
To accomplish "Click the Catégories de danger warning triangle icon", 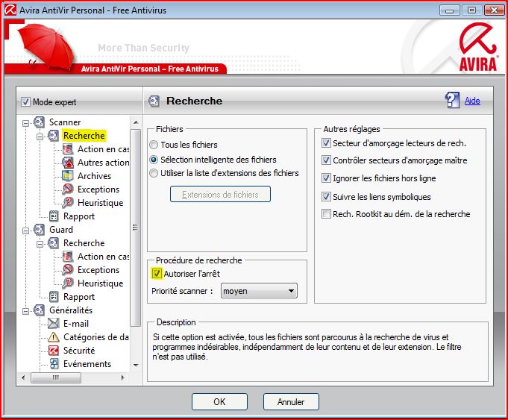I will 53,337.
